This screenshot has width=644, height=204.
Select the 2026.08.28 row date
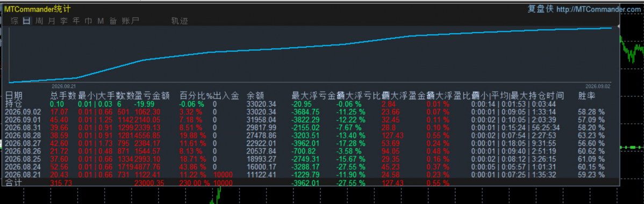(24, 135)
